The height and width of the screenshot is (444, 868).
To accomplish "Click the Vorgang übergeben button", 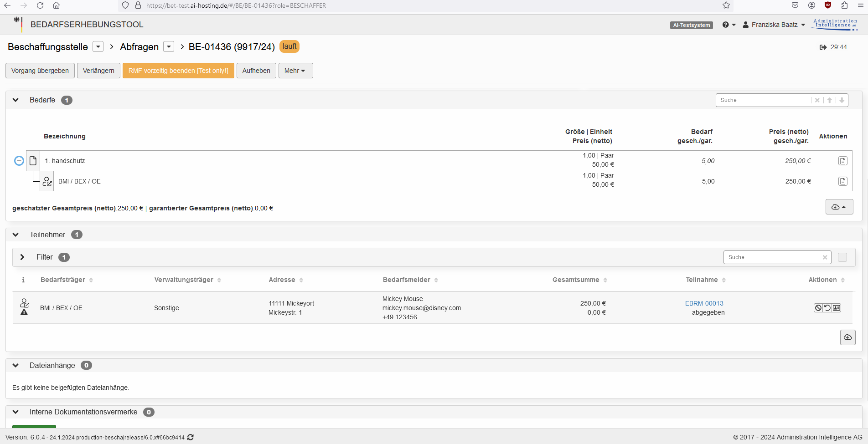I will click(40, 71).
